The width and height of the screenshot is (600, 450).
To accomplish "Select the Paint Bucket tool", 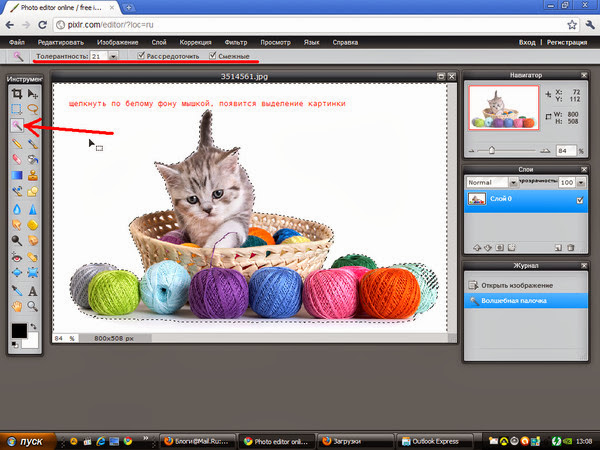I will [x=33, y=159].
